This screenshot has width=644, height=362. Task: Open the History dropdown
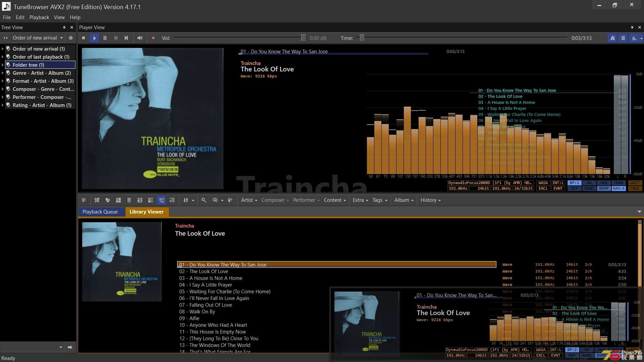[431, 200]
